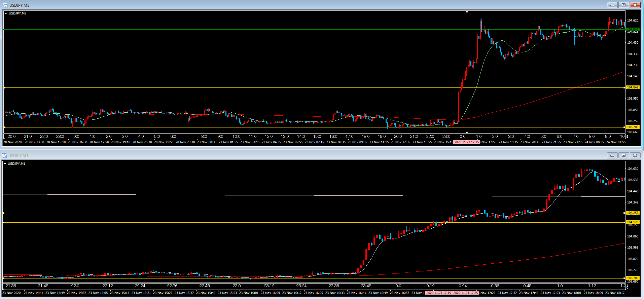Restore the USDJPY,M5 chart window size

tap(623, 5)
